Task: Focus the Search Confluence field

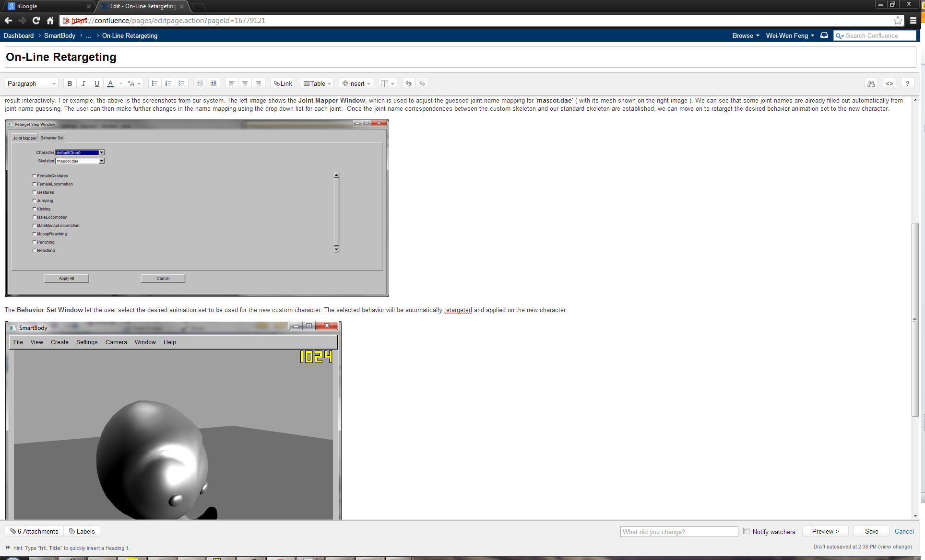Action: coord(875,35)
